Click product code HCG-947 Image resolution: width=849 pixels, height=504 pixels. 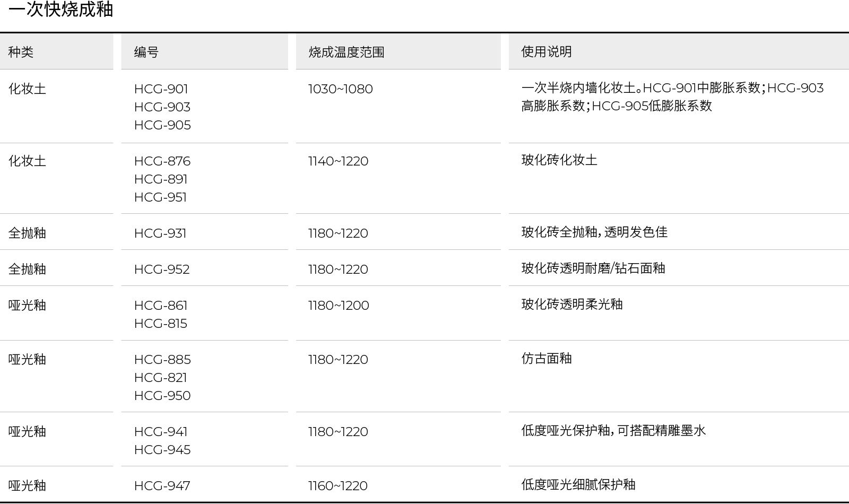tap(162, 485)
